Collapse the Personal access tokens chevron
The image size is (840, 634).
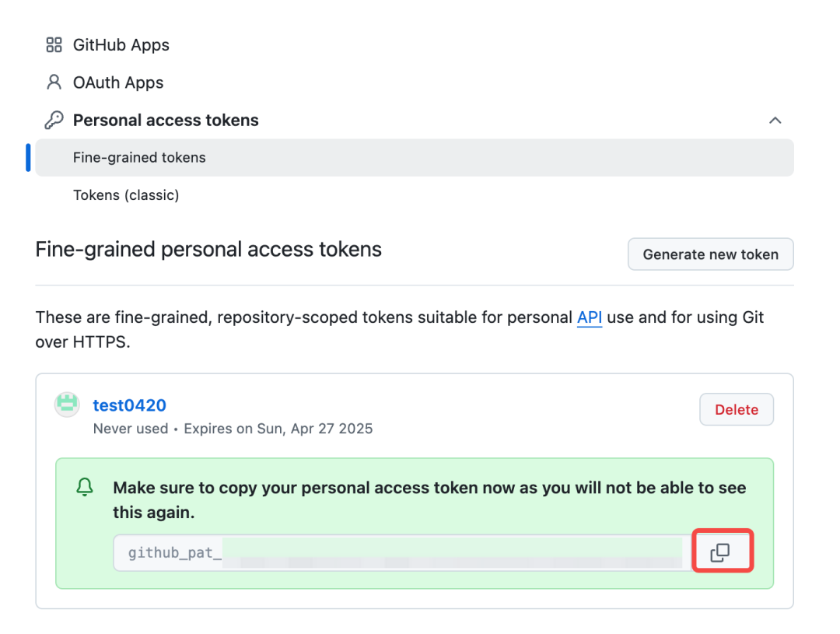[775, 121]
